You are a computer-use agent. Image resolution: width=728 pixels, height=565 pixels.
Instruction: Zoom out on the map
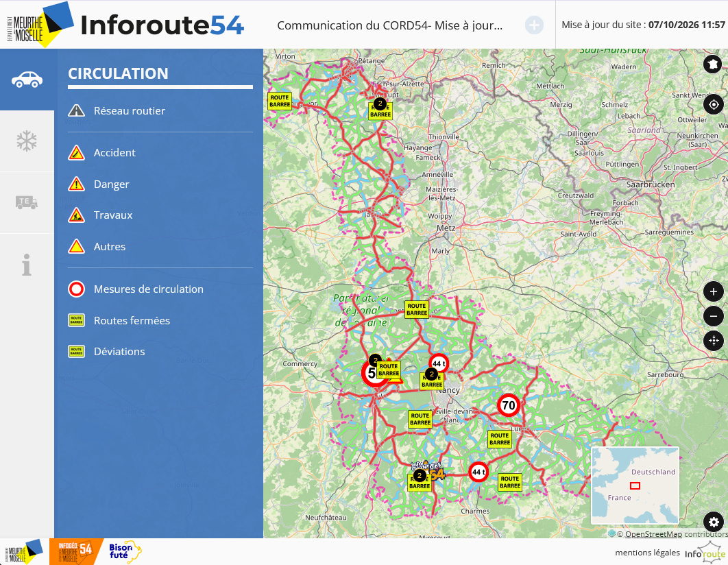click(714, 316)
